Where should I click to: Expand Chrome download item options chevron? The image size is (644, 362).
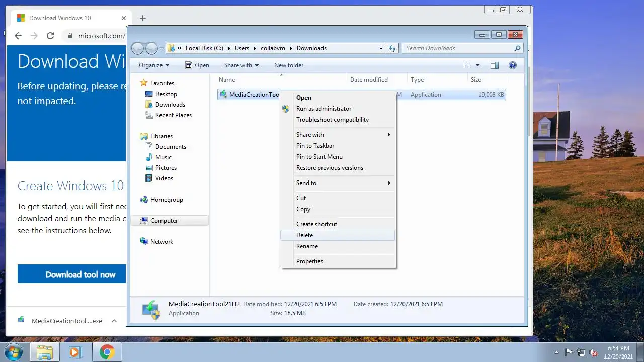(x=114, y=321)
